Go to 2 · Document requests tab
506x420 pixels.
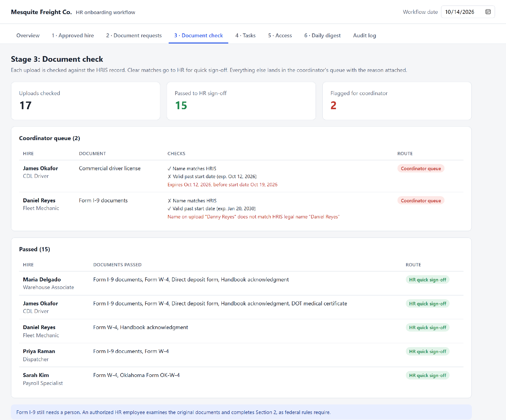(x=134, y=35)
